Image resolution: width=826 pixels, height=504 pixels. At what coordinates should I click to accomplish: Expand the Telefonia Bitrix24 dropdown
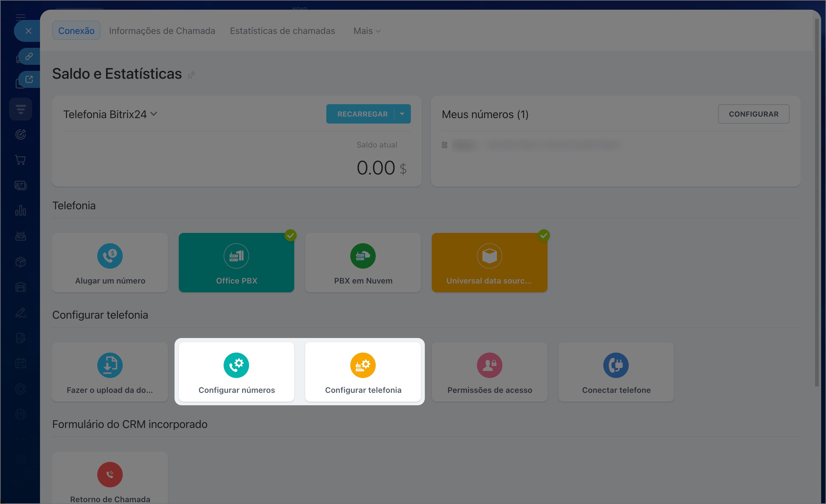tap(154, 114)
